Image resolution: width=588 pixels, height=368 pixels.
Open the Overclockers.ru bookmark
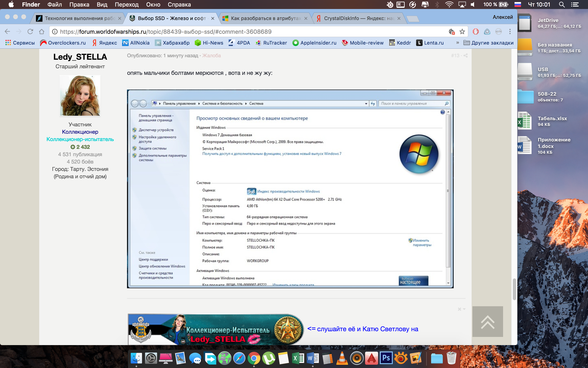63,43
